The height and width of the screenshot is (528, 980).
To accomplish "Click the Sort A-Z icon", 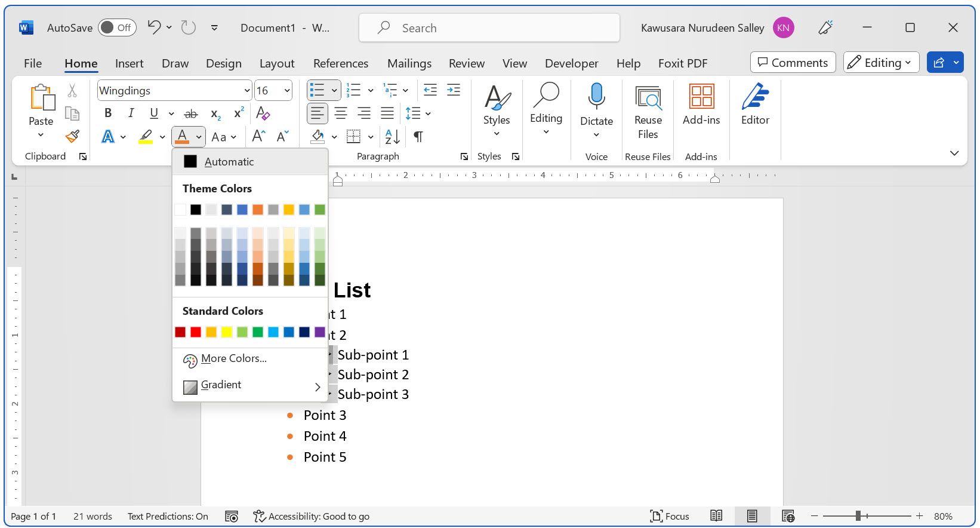I will pyautogui.click(x=392, y=137).
